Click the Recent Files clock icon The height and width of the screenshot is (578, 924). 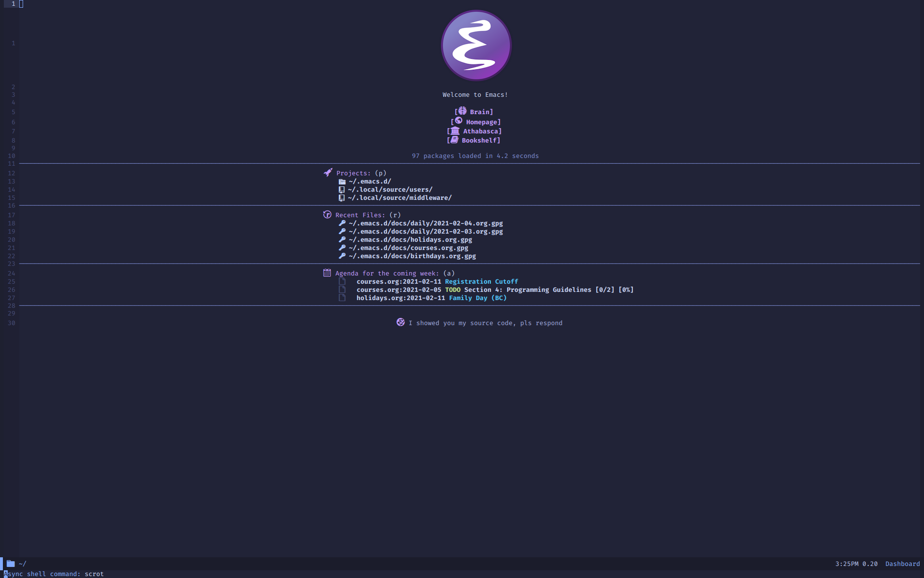(327, 214)
